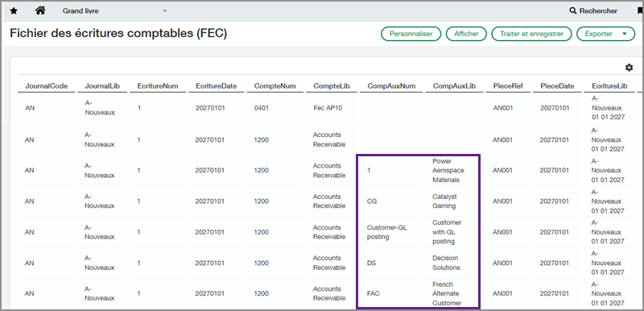Screen dimensions: 644x311
Task: Click the Rechercher search icon
Action: coord(573,11)
